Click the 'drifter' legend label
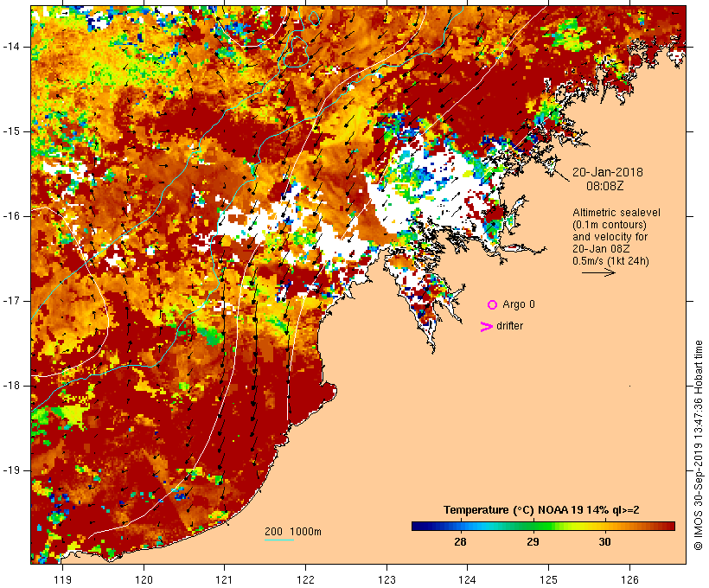Screen dimensions: 709x588 point(509,326)
